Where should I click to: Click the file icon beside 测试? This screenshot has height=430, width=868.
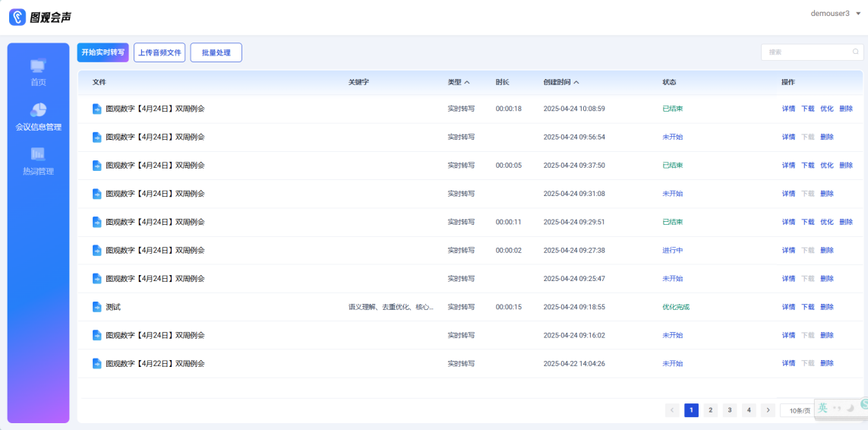coord(96,307)
